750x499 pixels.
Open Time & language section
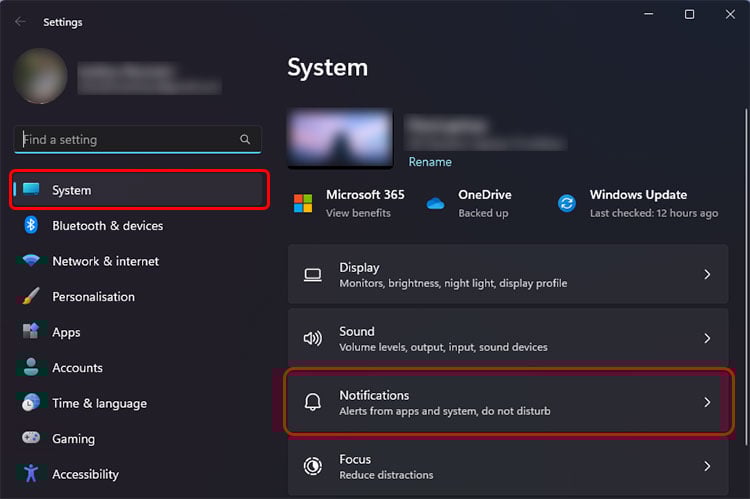pyautogui.click(x=99, y=403)
